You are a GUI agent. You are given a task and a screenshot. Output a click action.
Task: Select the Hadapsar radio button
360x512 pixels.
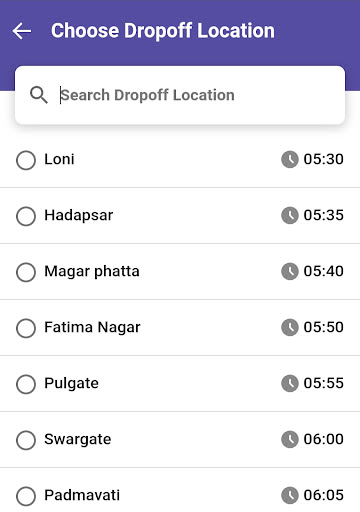[x=26, y=216]
